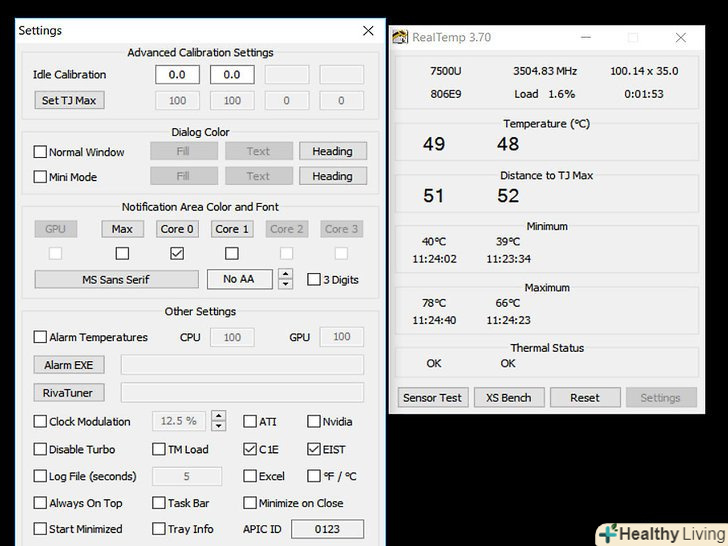The image size is (728, 546).
Task: Close the Settings dialog with X
Action: click(368, 31)
